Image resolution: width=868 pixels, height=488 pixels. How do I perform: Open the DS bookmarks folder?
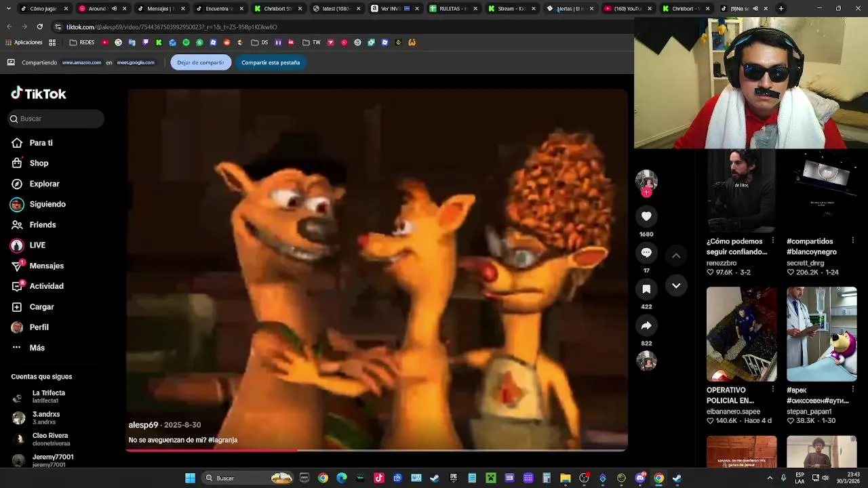tap(260, 43)
